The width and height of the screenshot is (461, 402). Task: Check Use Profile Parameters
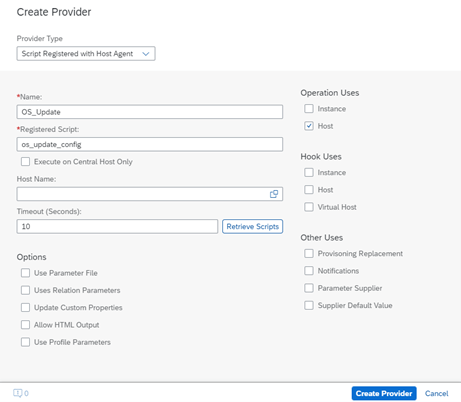click(25, 342)
